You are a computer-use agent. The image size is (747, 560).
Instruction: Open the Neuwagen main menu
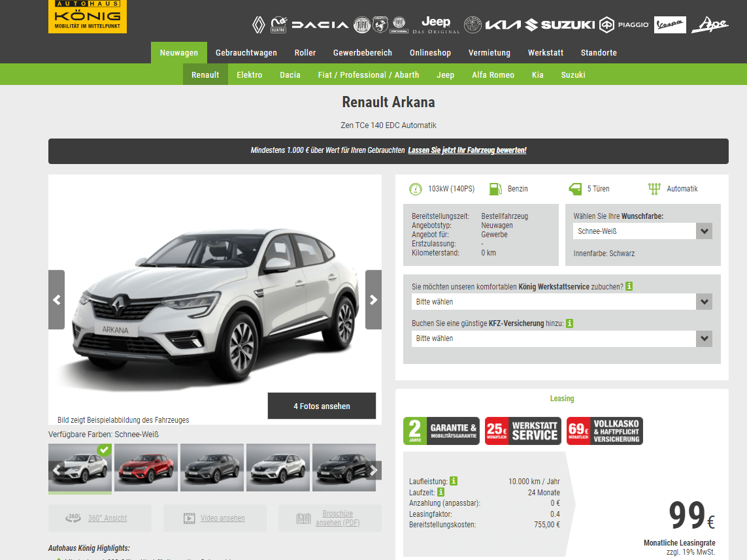click(x=178, y=53)
